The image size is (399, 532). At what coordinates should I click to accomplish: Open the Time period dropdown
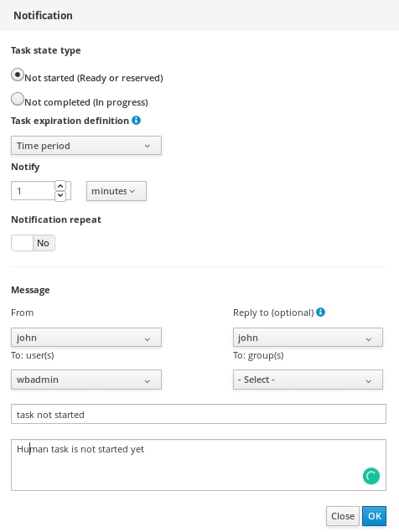[86, 146]
